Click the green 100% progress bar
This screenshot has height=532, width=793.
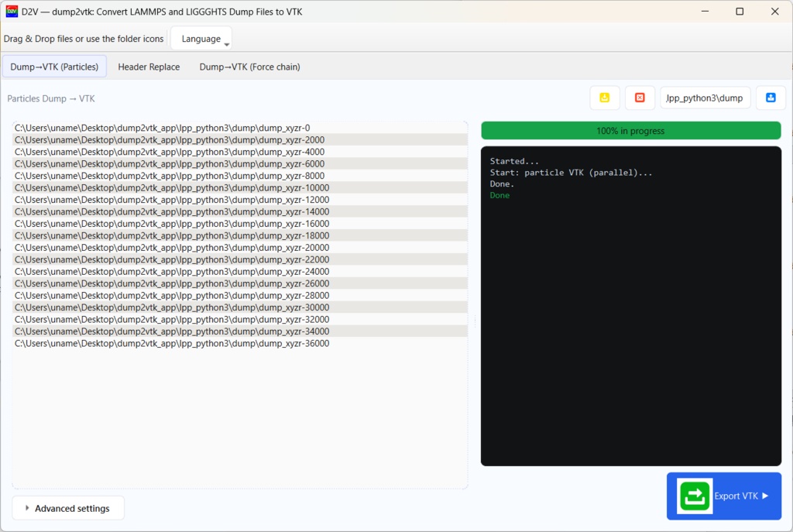tap(631, 130)
